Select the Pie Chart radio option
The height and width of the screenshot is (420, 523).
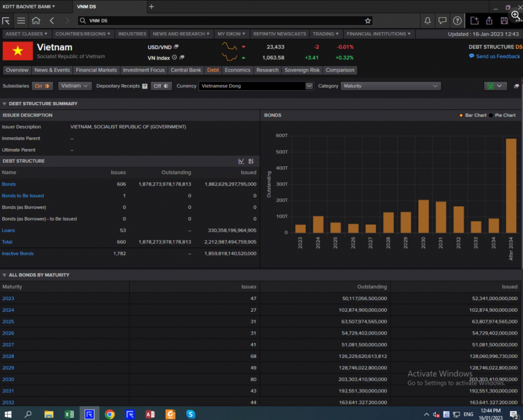pos(491,115)
